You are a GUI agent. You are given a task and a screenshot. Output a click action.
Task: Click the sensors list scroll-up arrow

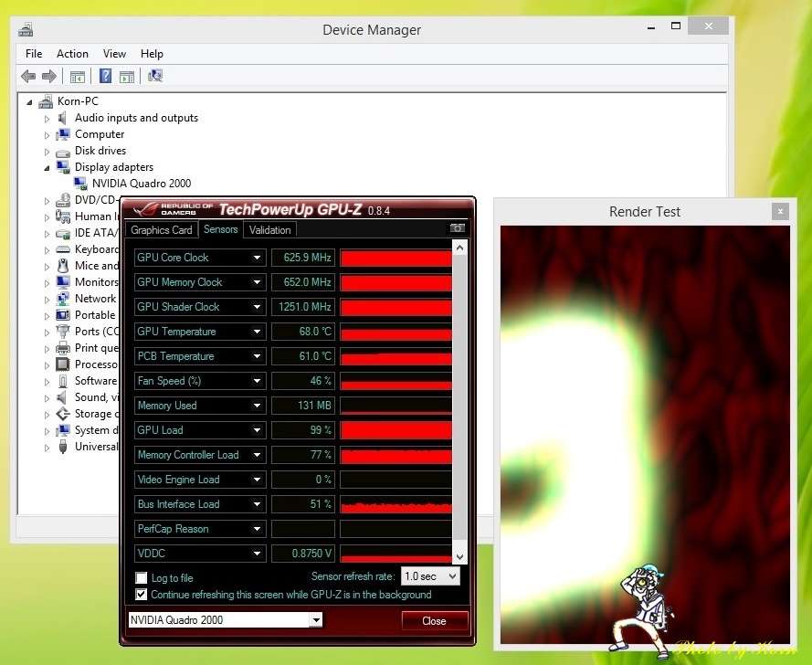pyautogui.click(x=459, y=248)
